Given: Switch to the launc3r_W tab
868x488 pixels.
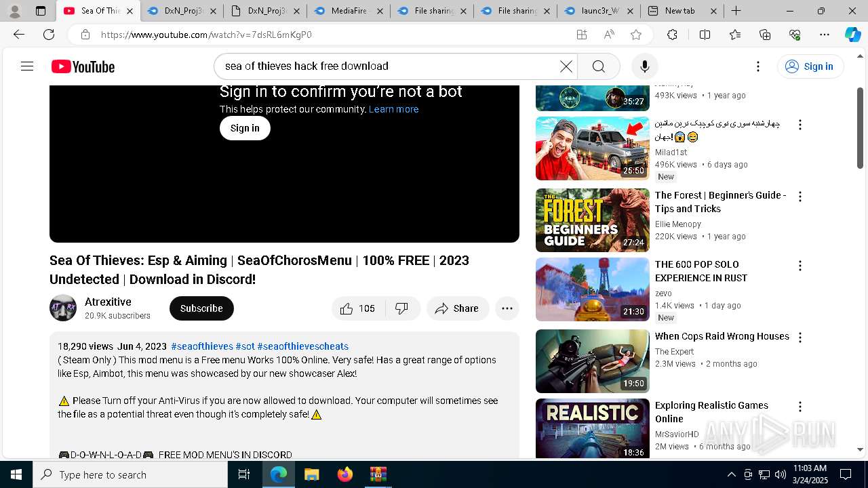Looking at the screenshot, I should click(x=599, y=11).
